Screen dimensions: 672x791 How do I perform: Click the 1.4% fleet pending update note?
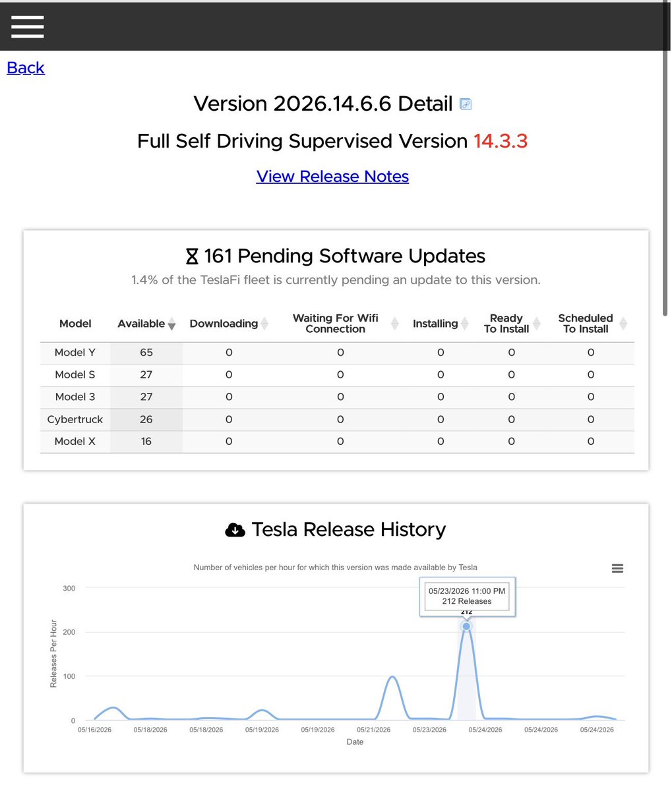(336, 280)
